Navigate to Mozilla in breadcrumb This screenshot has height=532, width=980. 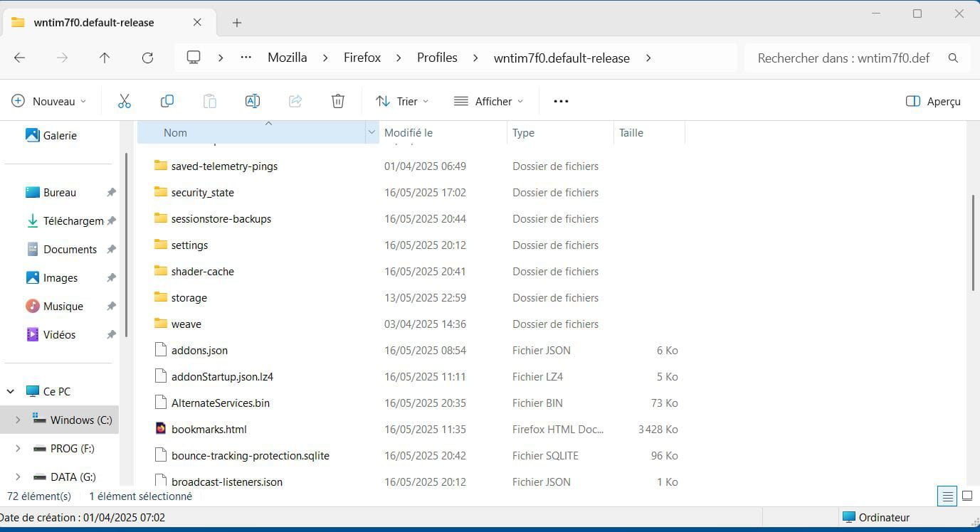pos(288,58)
